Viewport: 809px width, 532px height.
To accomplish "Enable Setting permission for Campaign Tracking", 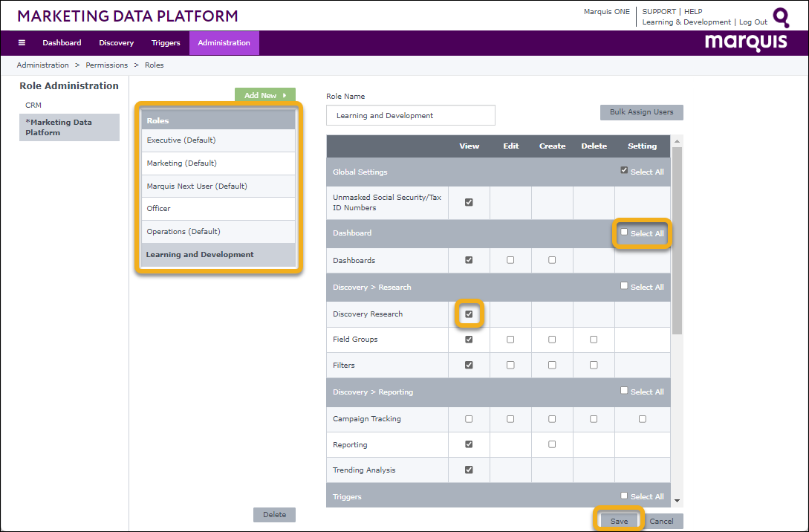I will click(x=643, y=419).
